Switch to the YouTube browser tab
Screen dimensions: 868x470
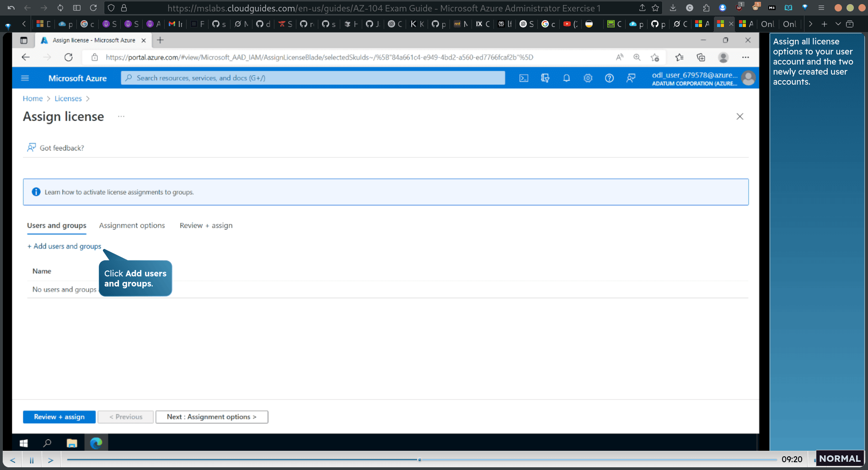pyautogui.click(x=571, y=24)
